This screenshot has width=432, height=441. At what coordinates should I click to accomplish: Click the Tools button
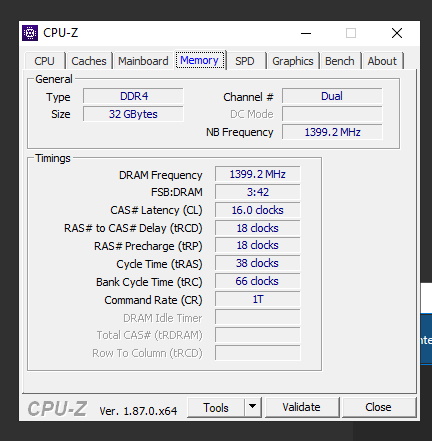[216, 407]
